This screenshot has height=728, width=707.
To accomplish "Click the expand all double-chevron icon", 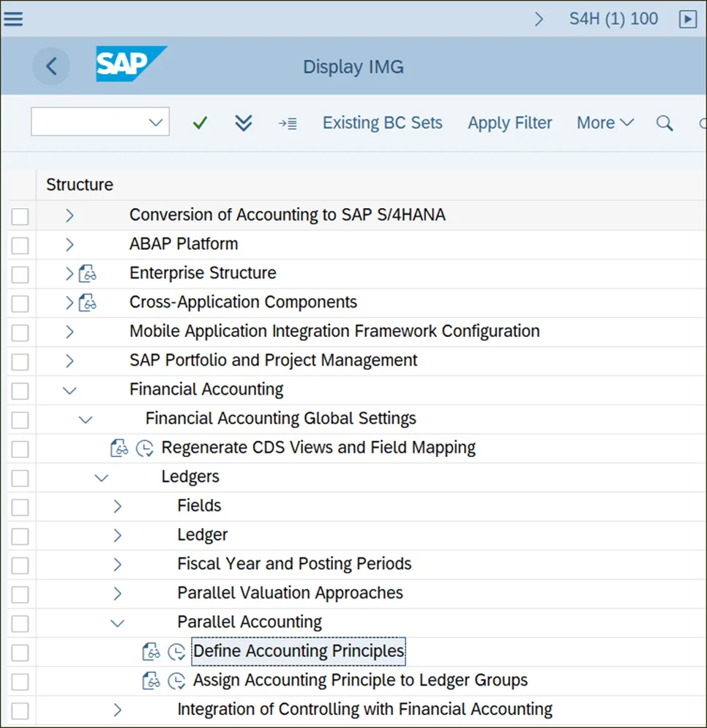I will click(244, 123).
